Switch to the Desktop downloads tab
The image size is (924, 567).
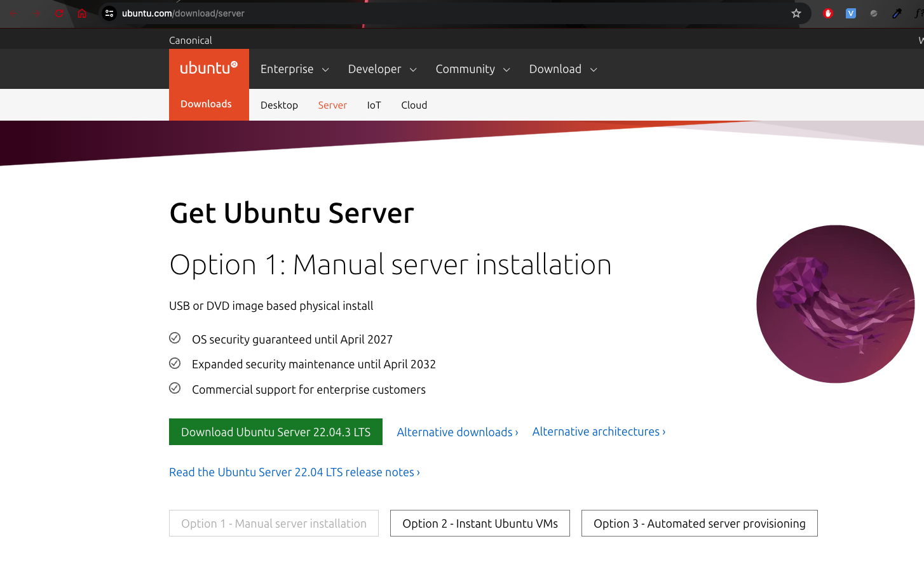[279, 105]
